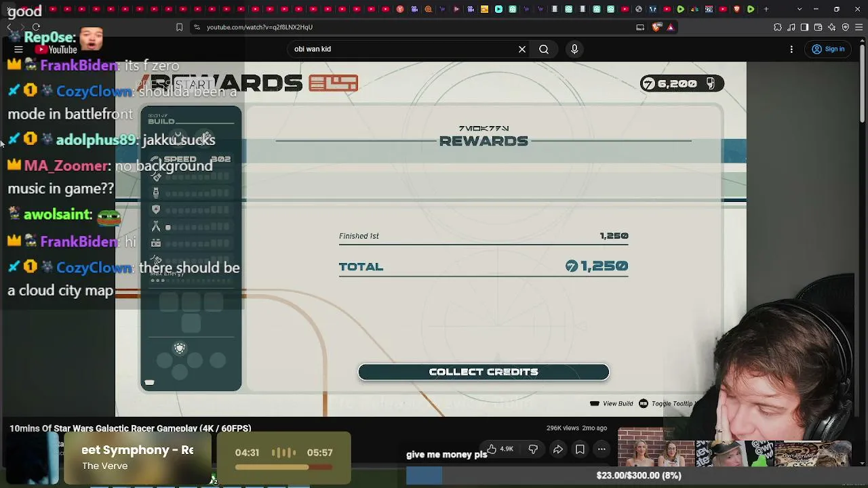Submit search with the magnifier button
The image size is (868, 488).
pyautogui.click(x=544, y=49)
